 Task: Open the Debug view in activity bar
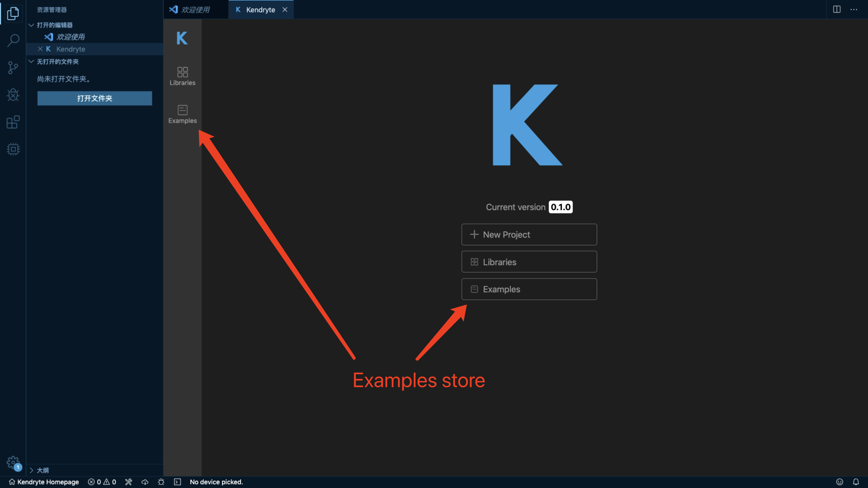[x=13, y=95]
